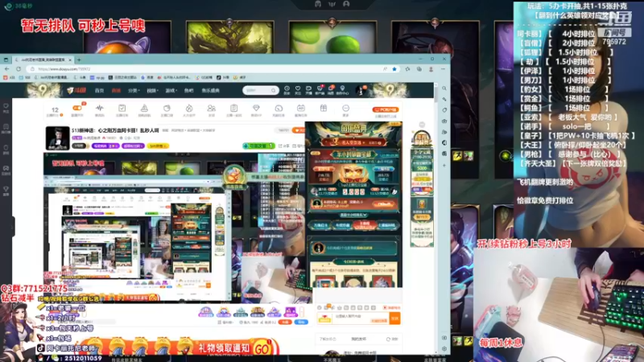This screenshot has height=362, width=644.
Task: Click the audio waveform icon in streamer toolbar
Action: (x=99, y=109)
